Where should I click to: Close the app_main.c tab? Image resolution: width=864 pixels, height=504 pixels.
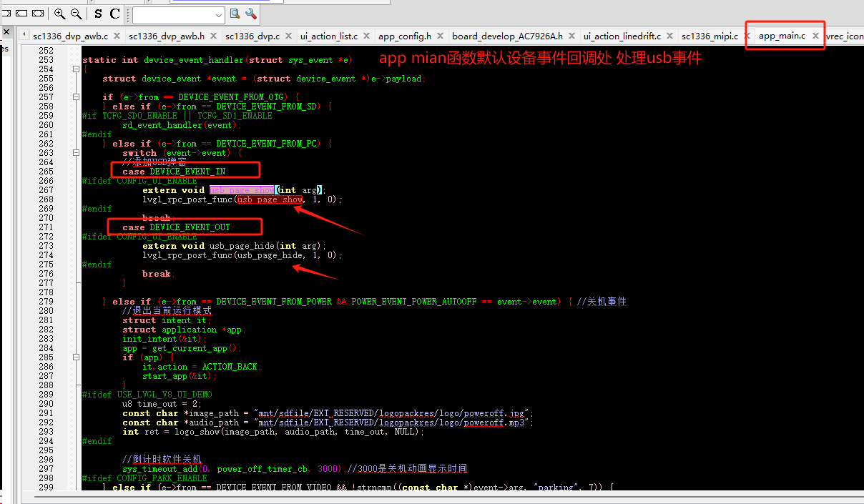(815, 36)
